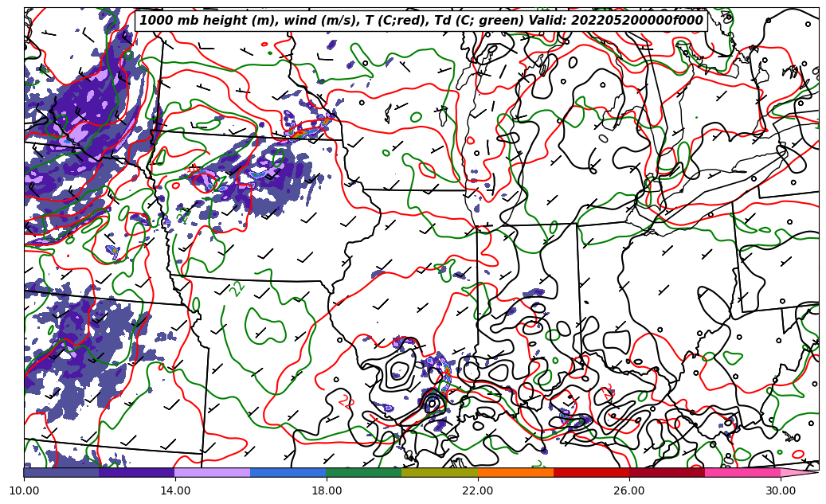
Task: Select the 22.00 colorbar tick label
Action: (x=478, y=490)
